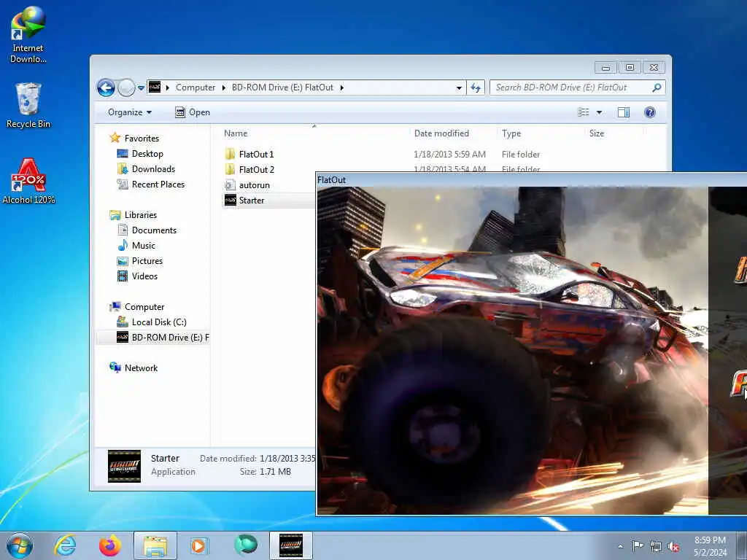This screenshot has width=747, height=560.
Task: Change your view icon in toolbar
Action: (584, 112)
